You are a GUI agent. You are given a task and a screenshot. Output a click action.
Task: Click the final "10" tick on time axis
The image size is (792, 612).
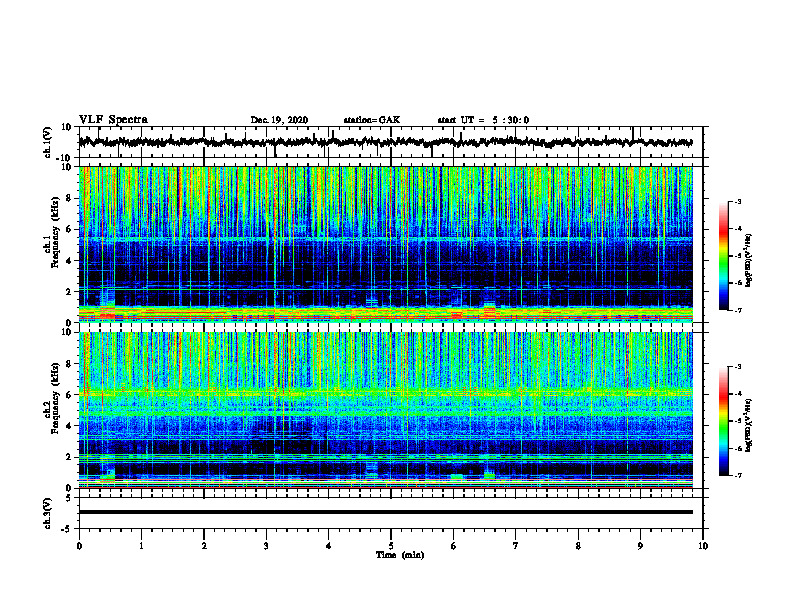tap(703, 546)
